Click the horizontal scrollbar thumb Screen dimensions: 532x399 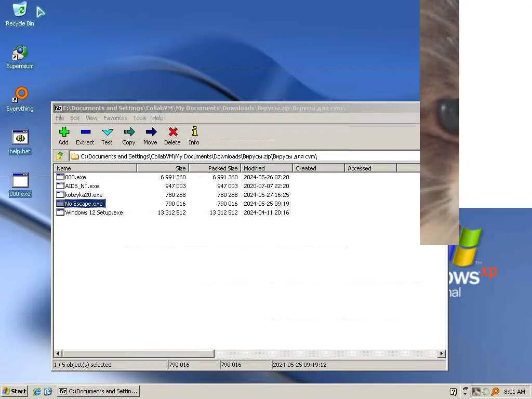[138, 353]
